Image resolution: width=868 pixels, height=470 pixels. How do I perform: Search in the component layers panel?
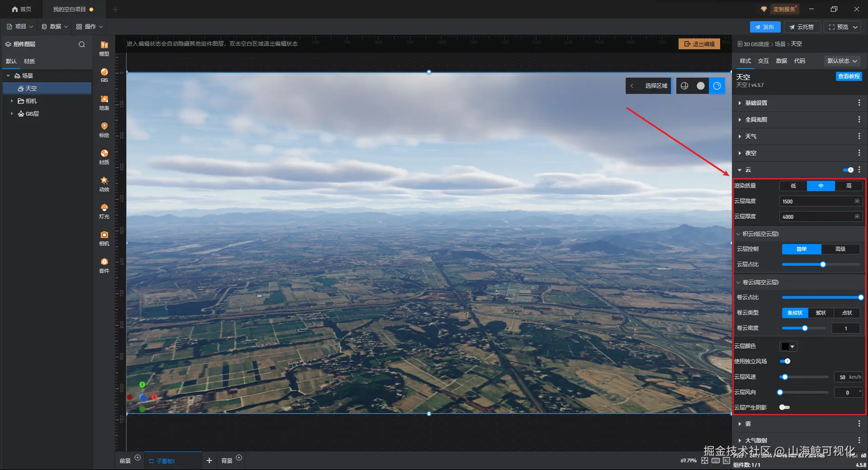pos(82,44)
